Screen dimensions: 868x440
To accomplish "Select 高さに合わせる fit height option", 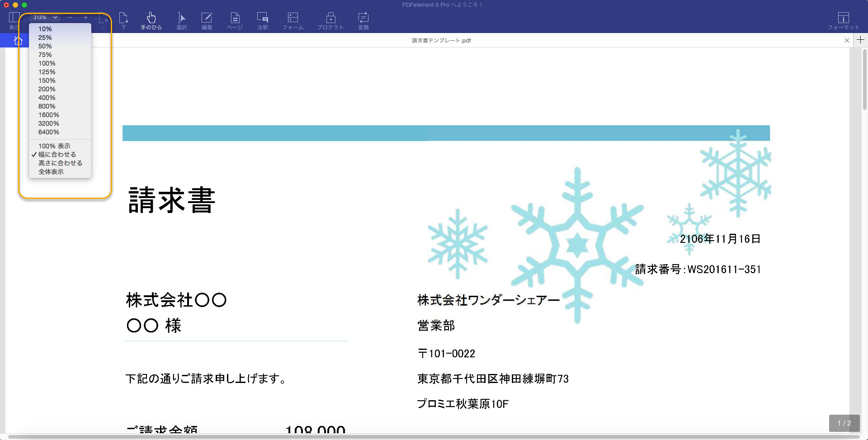I will click(x=60, y=163).
